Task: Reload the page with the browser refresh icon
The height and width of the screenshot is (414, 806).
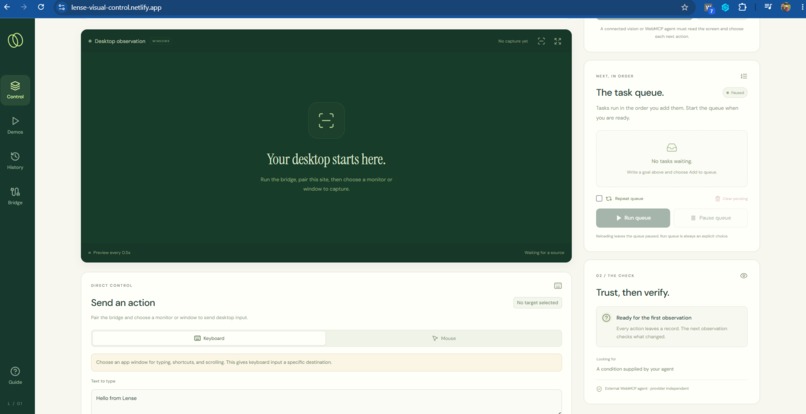Action: click(41, 7)
